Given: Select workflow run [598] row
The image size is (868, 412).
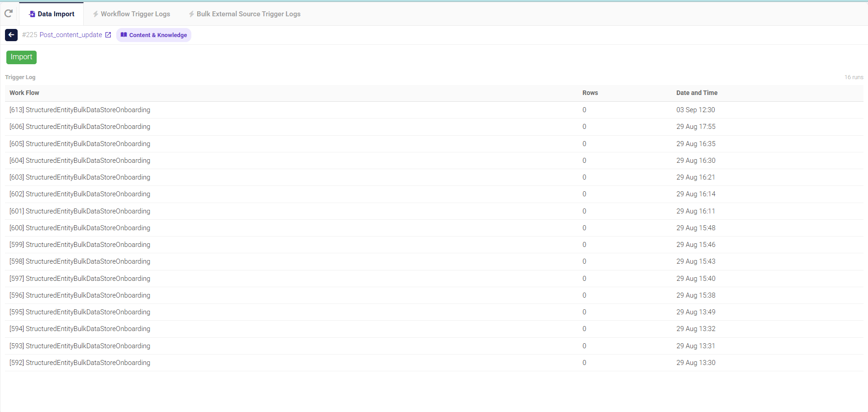Looking at the screenshot, I should point(434,261).
